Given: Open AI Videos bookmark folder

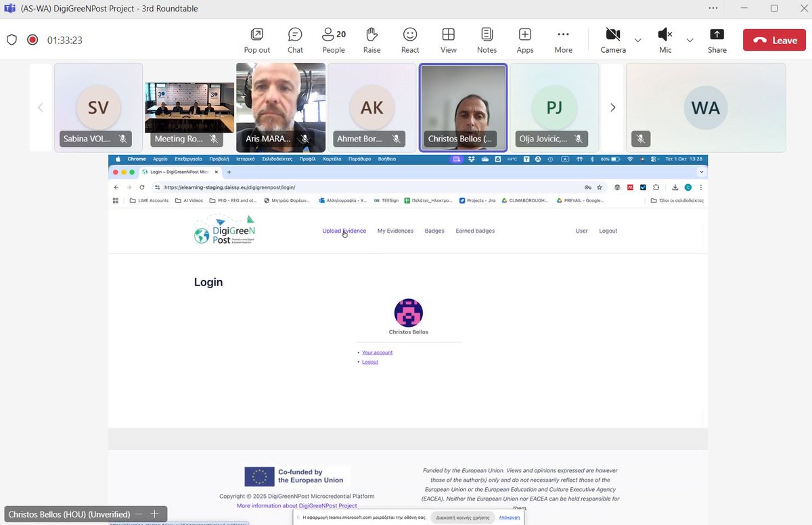Looking at the screenshot, I should [189, 200].
